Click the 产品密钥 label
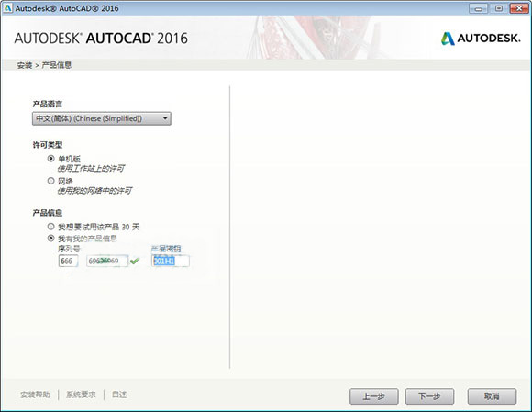532x412 pixels. pos(166,249)
